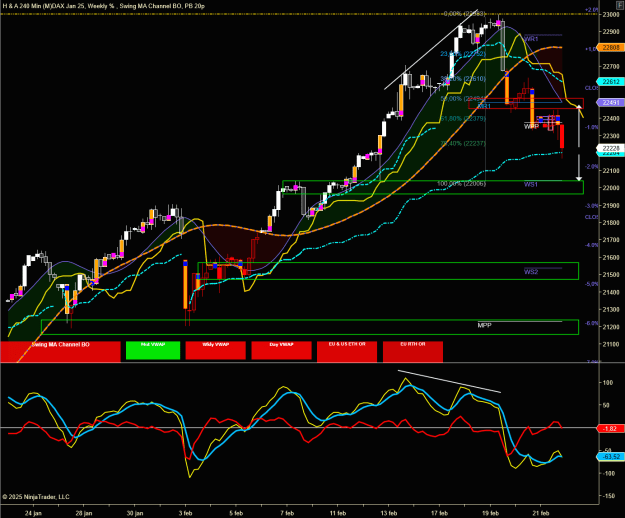Image resolution: width=625 pixels, height=518 pixels.
Task: Select the orange 22808 price marker
Action: (610, 47)
